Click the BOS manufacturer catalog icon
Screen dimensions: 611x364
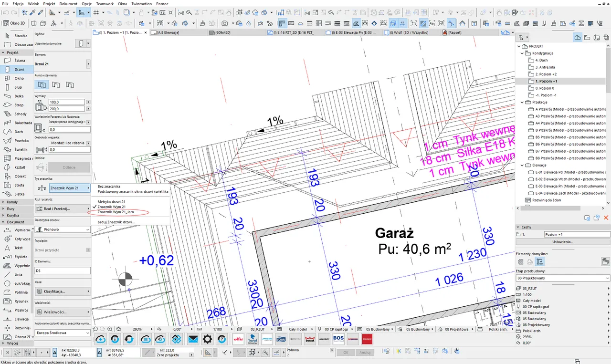(338, 339)
